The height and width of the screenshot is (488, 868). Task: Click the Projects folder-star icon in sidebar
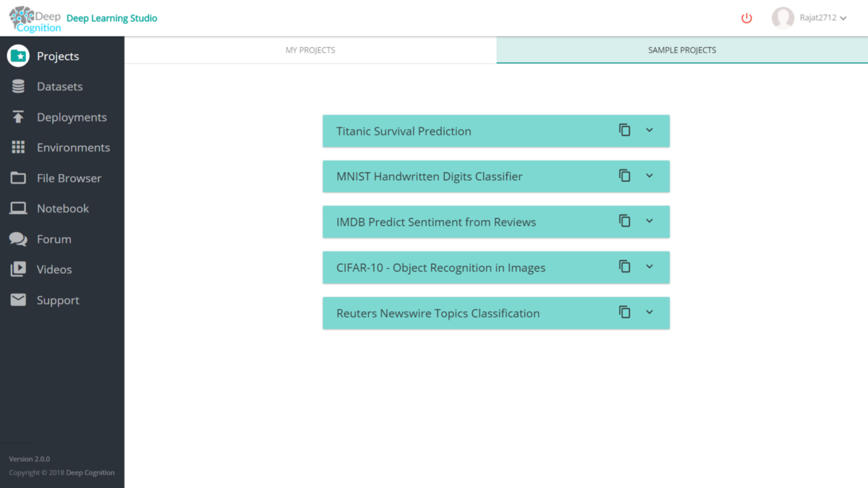(x=18, y=56)
